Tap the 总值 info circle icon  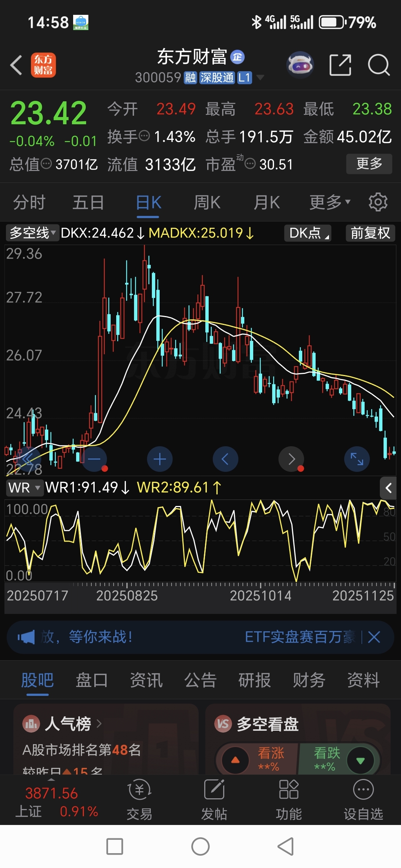pos(46,164)
